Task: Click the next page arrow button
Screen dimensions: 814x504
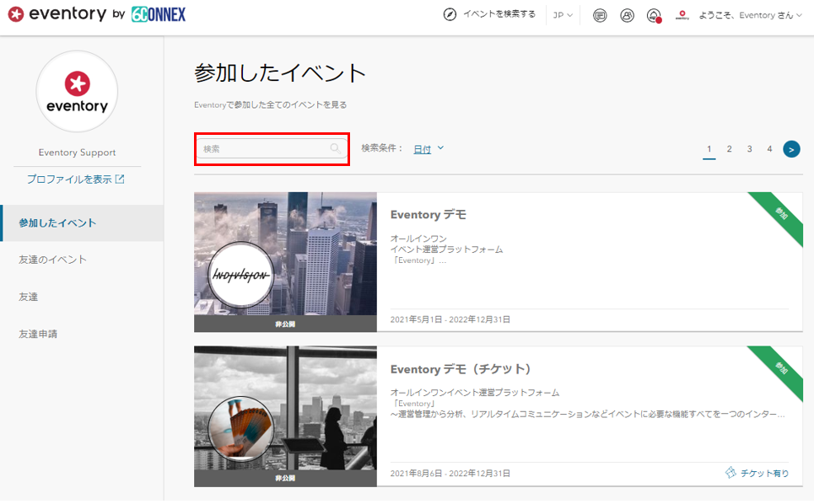Action: coord(791,149)
